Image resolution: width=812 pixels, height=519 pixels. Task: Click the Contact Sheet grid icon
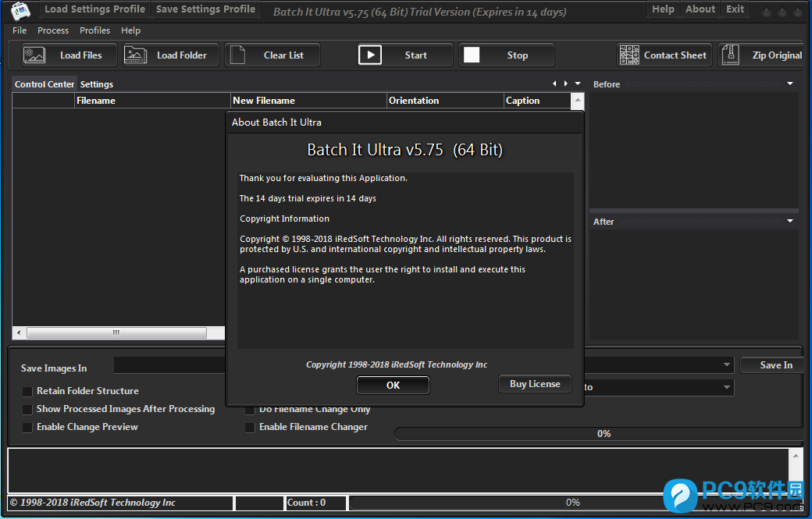tap(629, 55)
